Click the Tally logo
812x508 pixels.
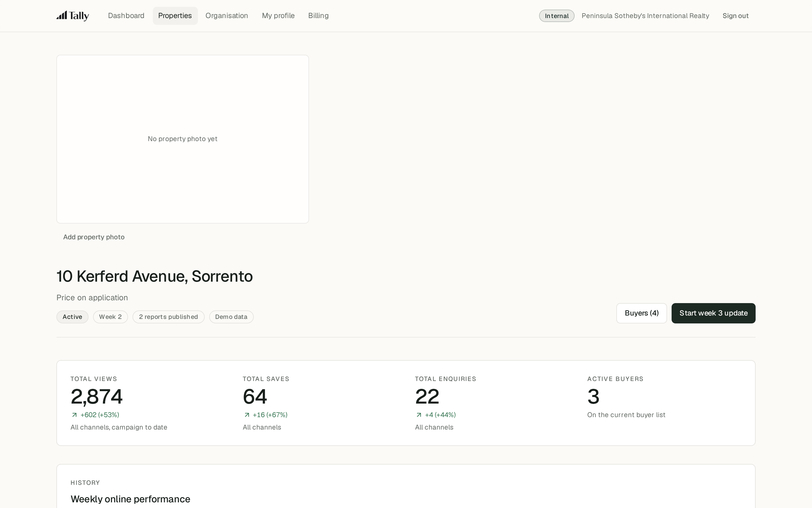(x=72, y=16)
